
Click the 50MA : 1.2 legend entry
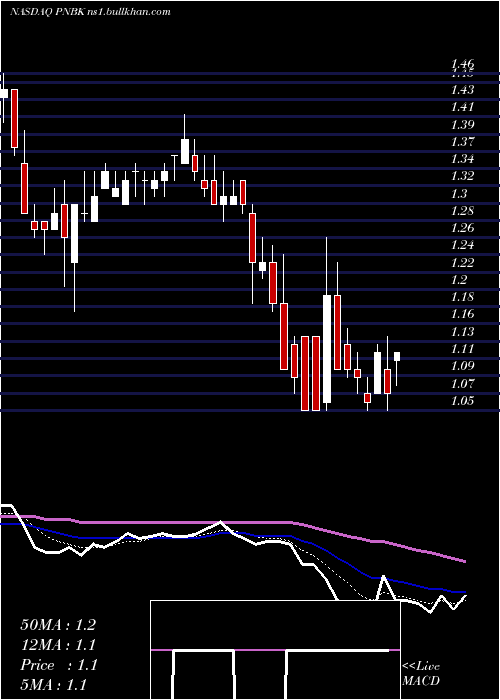[x=58, y=625]
